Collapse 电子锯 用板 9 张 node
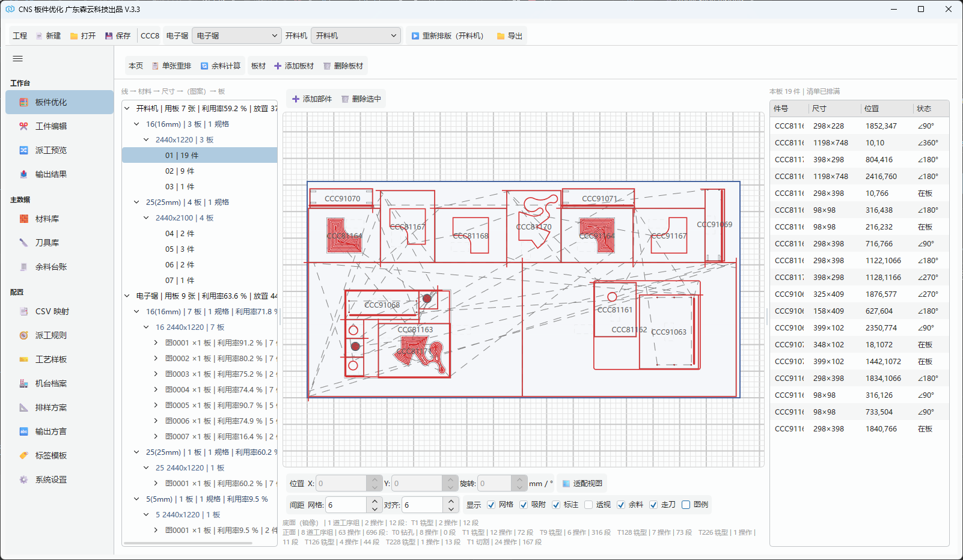 click(x=127, y=296)
